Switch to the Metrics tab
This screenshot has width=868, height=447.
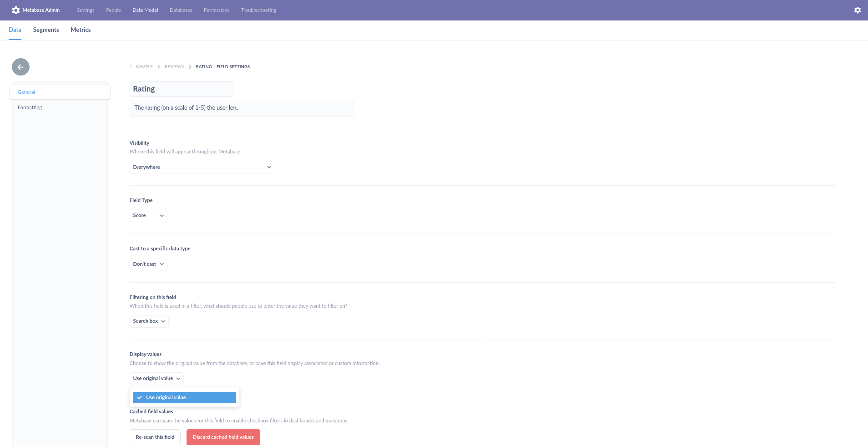tap(81, 30)
